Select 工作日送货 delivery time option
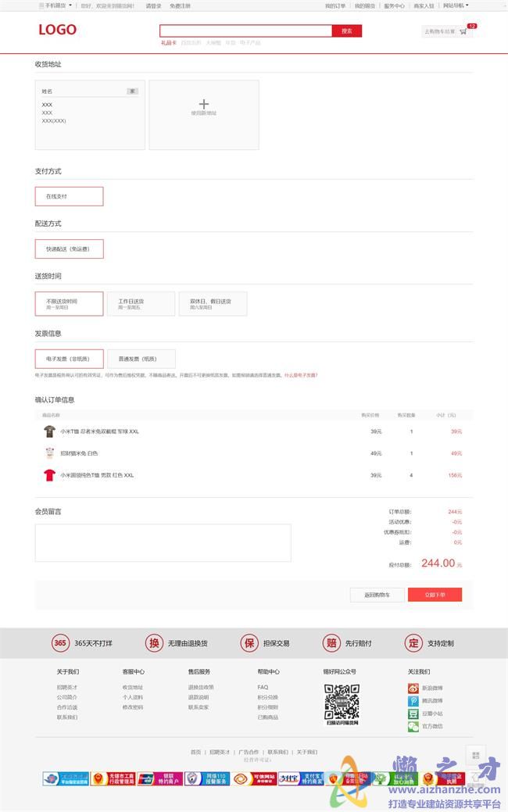The height and width of the screenshot is (812, 508). click(141, 304)
